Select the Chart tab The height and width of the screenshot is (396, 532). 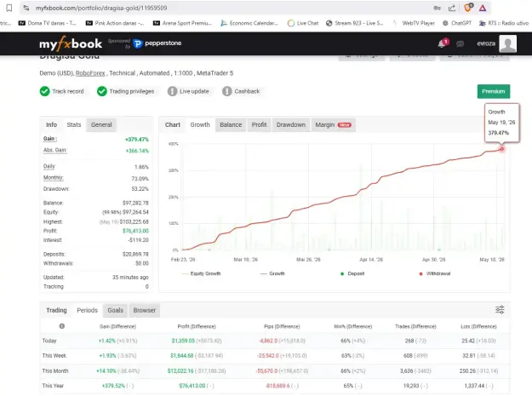click(172, 124)
